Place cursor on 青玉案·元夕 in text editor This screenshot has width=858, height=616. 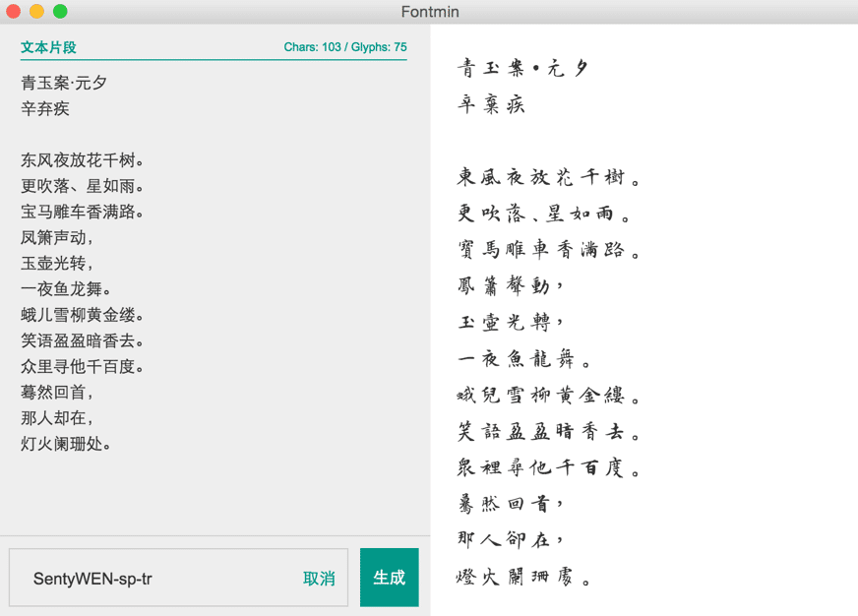64,83
